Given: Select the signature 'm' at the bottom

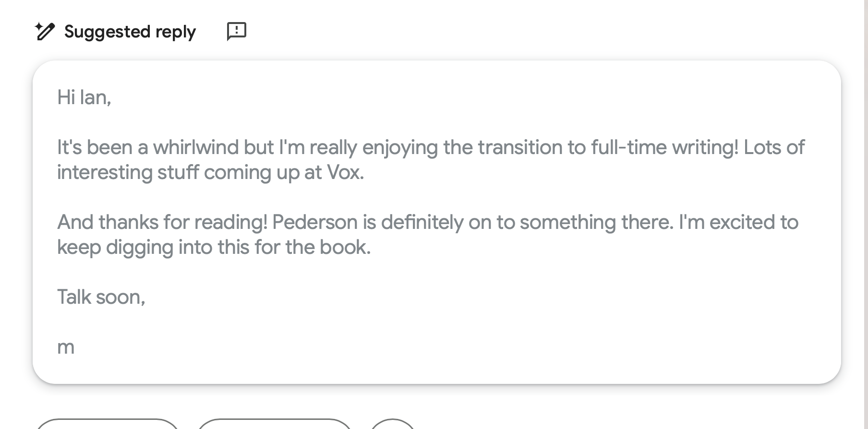Looking at the screenshot, I should coord(66,346).
